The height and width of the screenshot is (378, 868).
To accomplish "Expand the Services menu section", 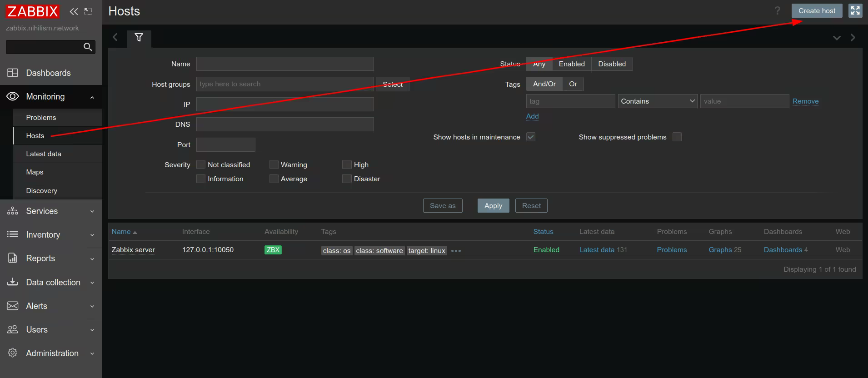I will [92, 211].
